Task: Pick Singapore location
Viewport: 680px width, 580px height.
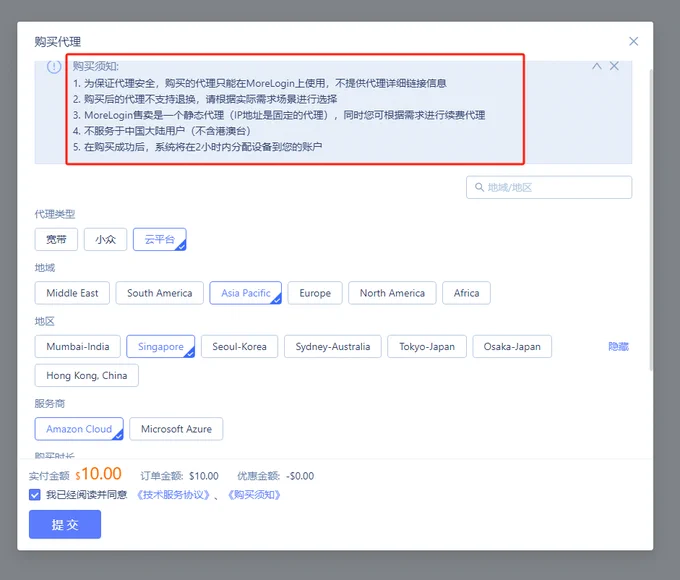Action: point(160,346)
